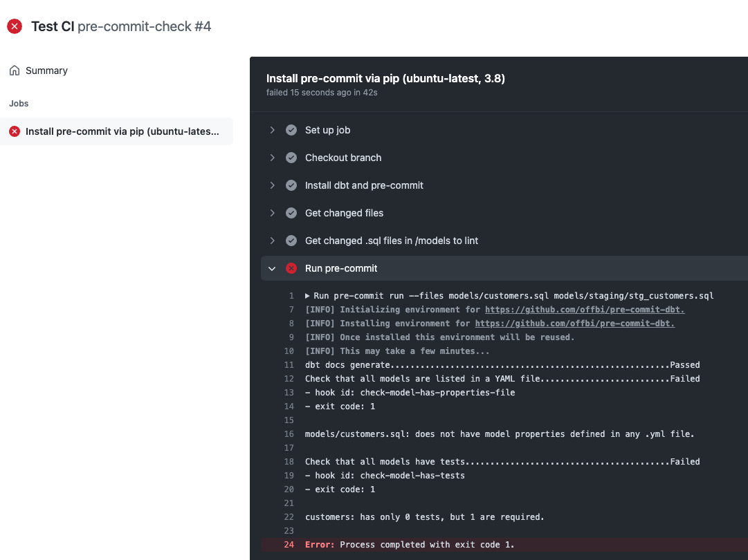Click the red failure icon beside workflow title
This screenshot has height=560, width=748.
pyautogui.click(x=15, y=26)
